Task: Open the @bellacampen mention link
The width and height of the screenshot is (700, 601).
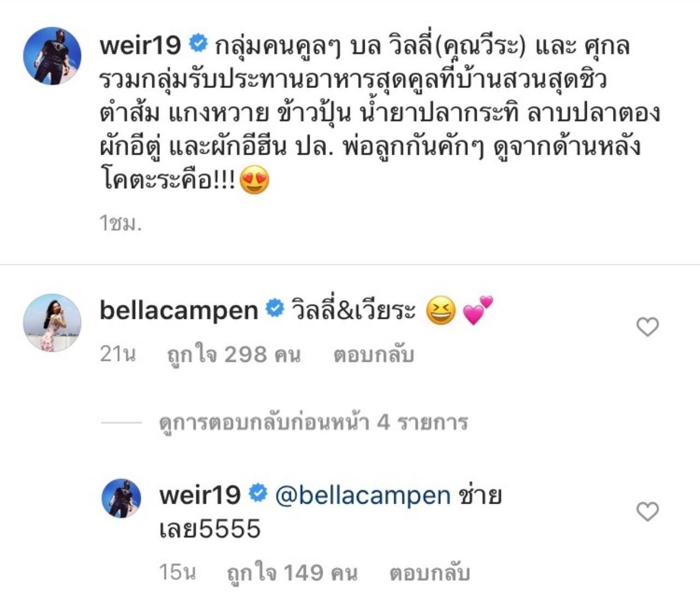Action: click(x=363, y=495)
